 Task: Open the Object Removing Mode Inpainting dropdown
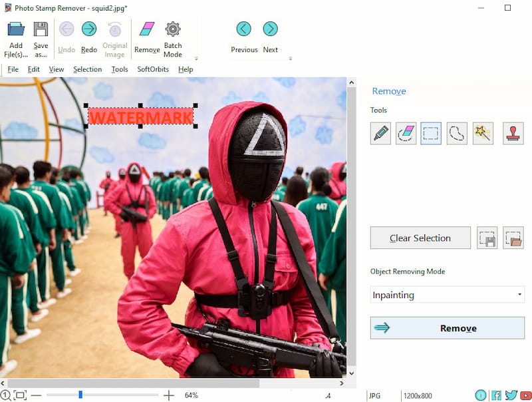[x=447, y=295]
